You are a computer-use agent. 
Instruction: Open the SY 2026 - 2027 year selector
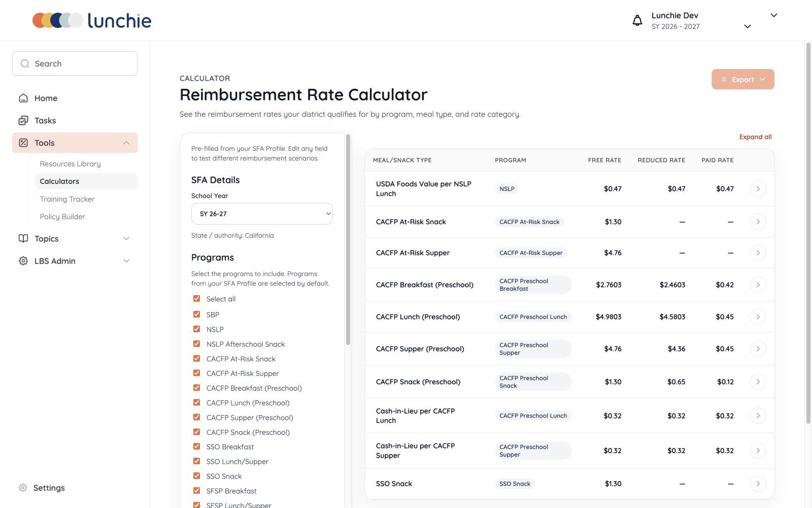[x=701, y=26]
